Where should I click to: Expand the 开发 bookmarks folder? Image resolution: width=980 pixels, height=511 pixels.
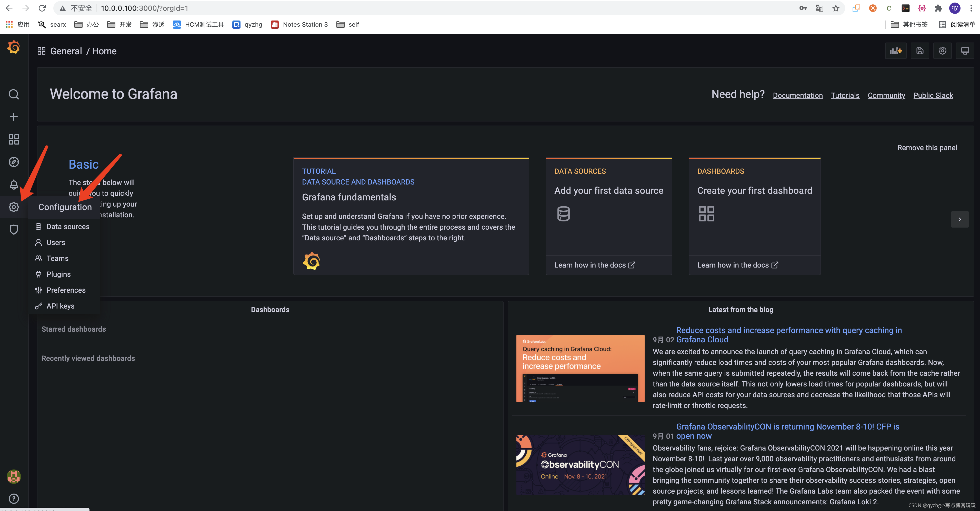119,24
